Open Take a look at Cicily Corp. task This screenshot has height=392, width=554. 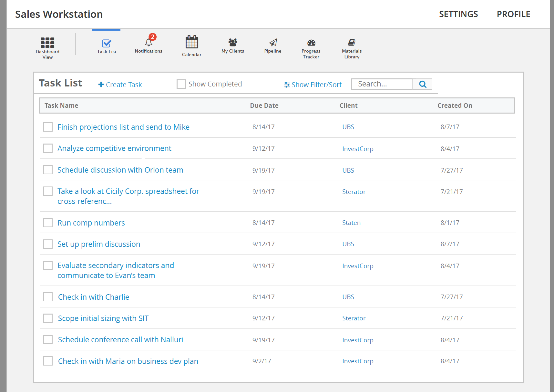coord(128,196)
